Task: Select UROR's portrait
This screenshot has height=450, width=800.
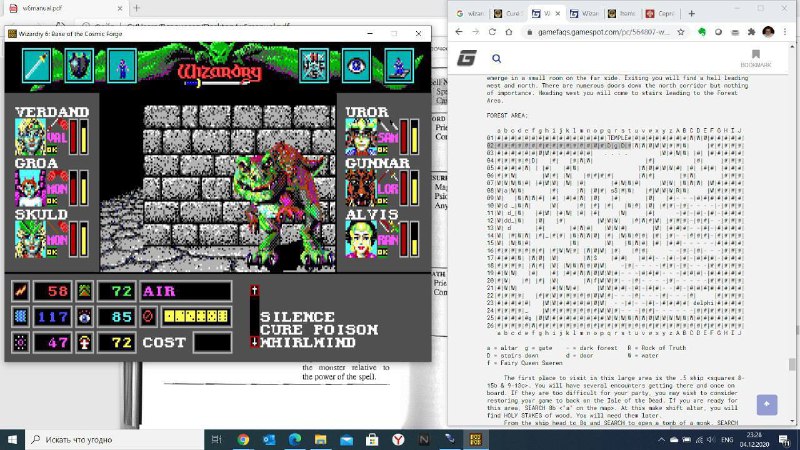Action: tap(361, 136)
